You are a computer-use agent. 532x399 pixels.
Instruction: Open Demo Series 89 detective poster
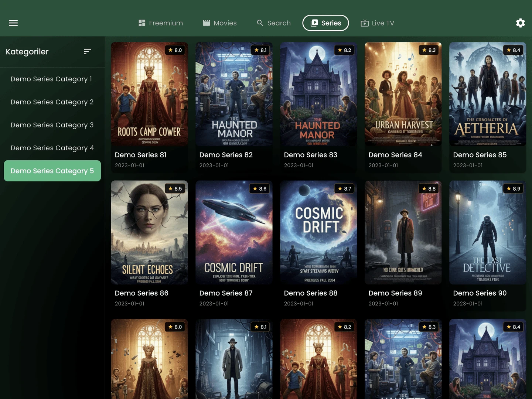403,232
